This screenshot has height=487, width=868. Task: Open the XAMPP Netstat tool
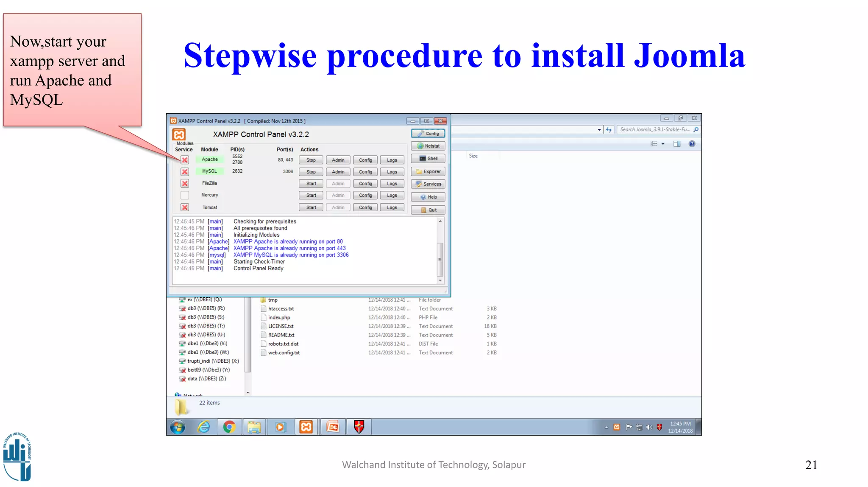pos(428,146)
